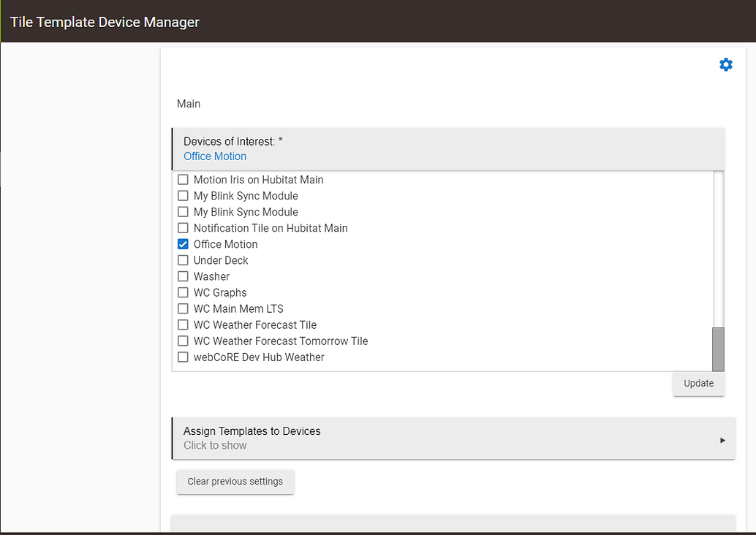Check WC Main Mem LTS
Viewport: 756px width, 535px height.
click(x=182, y=308)
